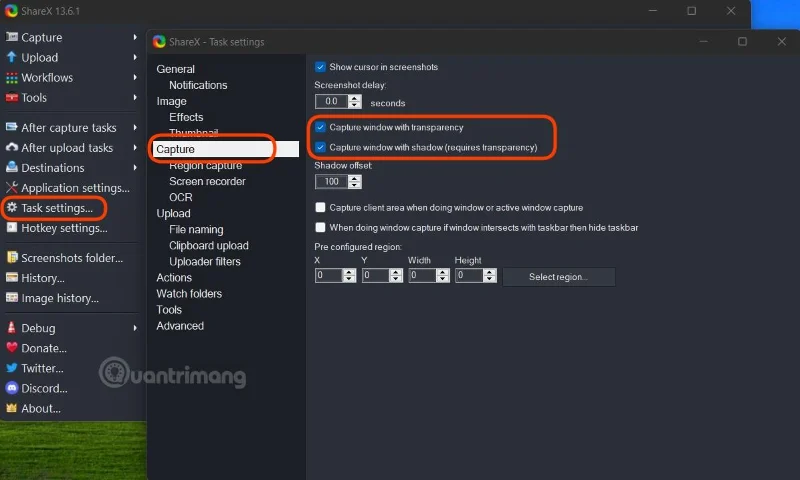Select Region capture in settings tree
Screen dimensions: 800x480
point(206,165)
